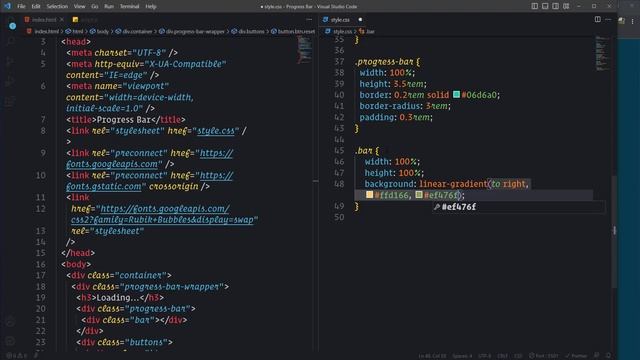This screenshot has height=360, width=640.
Task: Follow the Rubik+Bubbles font stylesheet link
Action: [162, 214]
